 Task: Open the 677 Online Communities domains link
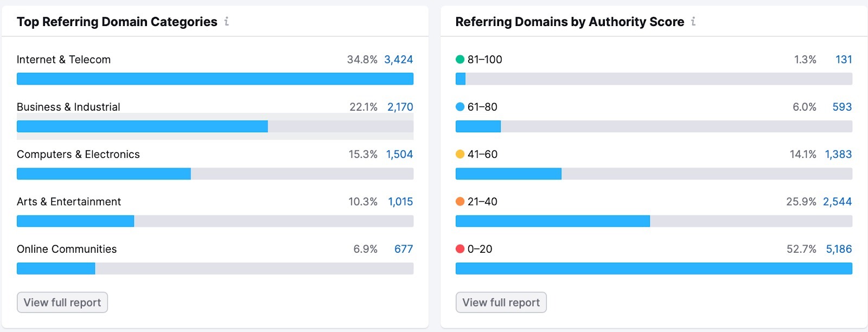click(405, 249)
